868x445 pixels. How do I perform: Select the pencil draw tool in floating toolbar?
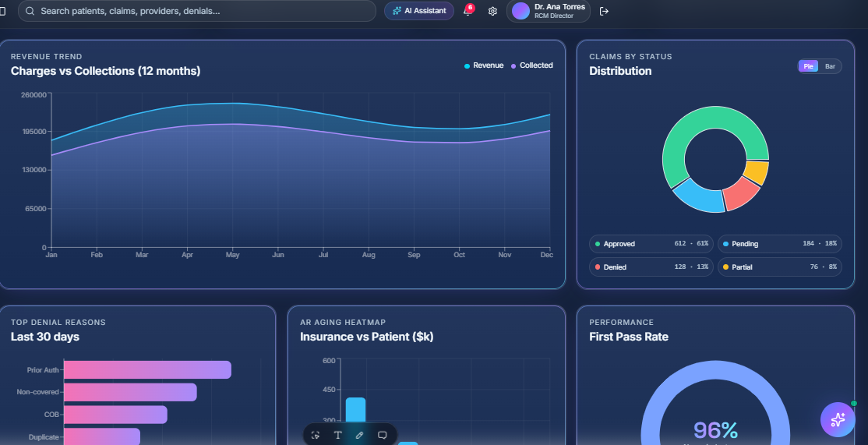(x=359, y=435)
